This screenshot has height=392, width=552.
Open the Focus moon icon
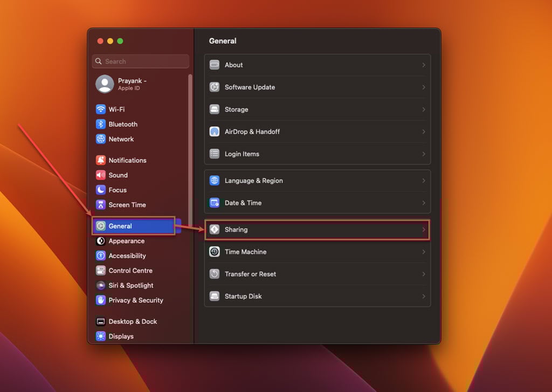[x=101, y=189]
